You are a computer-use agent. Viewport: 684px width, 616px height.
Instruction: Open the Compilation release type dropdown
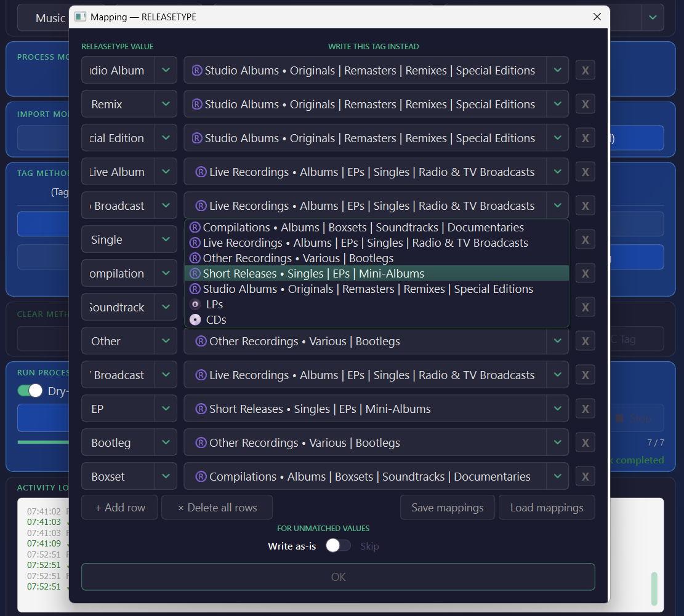click(x=166, y=273)
